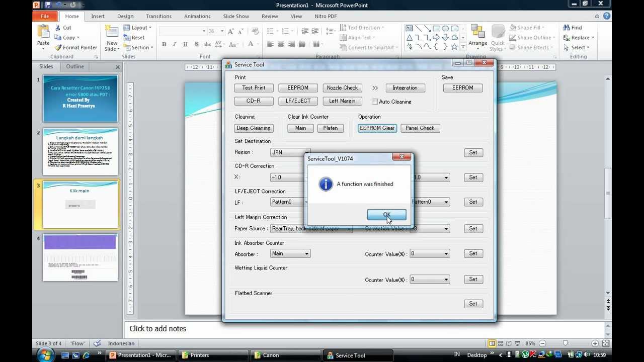644x362 pixels.
Task: Click the Shape Fill paint bucket swatch
Action: point(513,28)
